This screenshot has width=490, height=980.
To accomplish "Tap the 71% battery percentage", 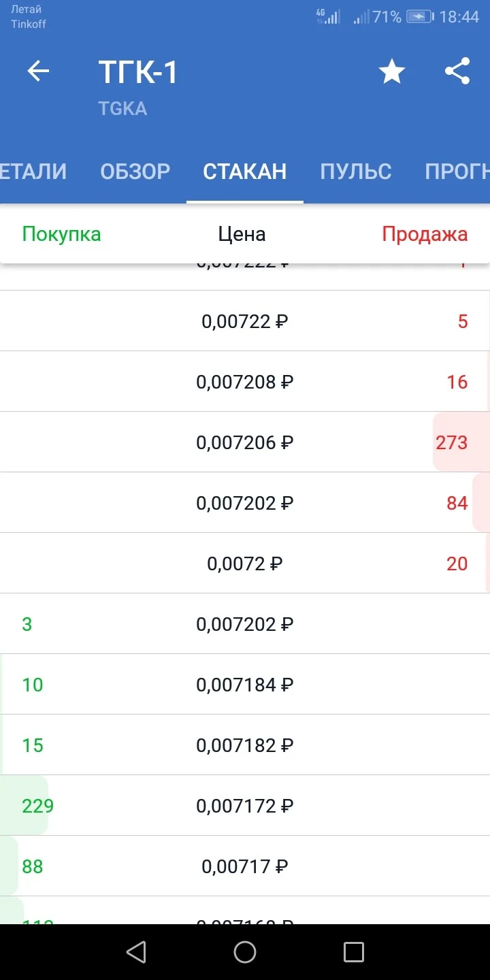I will pyautogui.click(x=387, y=17).
